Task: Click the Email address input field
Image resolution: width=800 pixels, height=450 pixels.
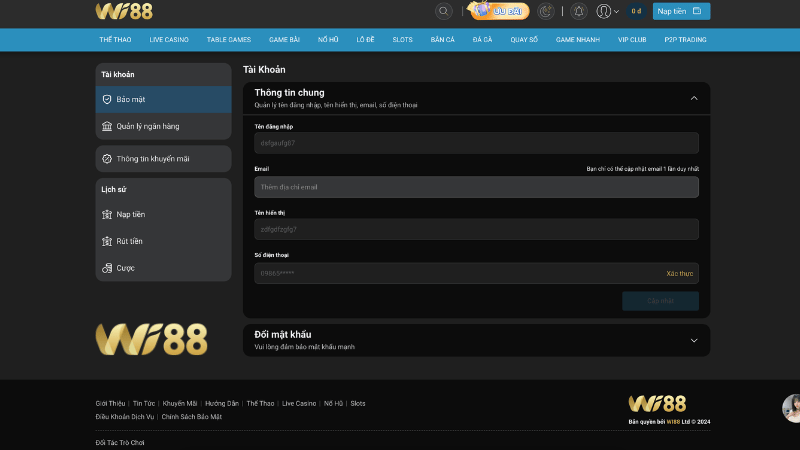Action: point(476,187)
